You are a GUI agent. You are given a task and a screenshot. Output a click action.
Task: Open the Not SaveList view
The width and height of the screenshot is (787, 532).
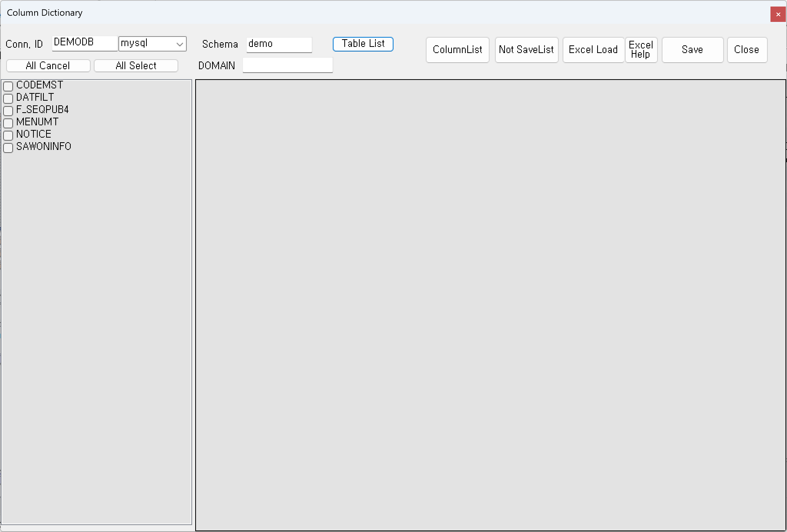pos(526,50)
